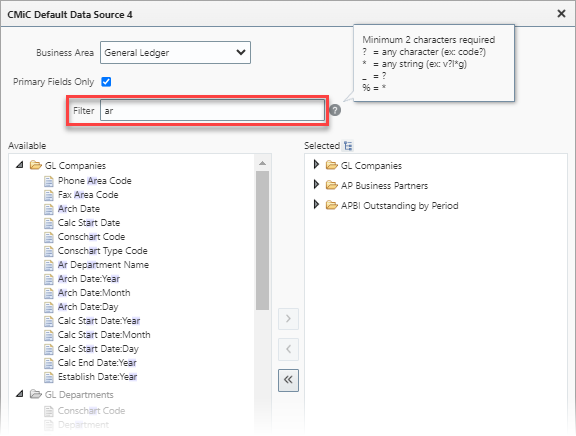Select the Arch Date:Day field
Image resolution: width=576 pixels, height=436 pixels.
(88, 307)
